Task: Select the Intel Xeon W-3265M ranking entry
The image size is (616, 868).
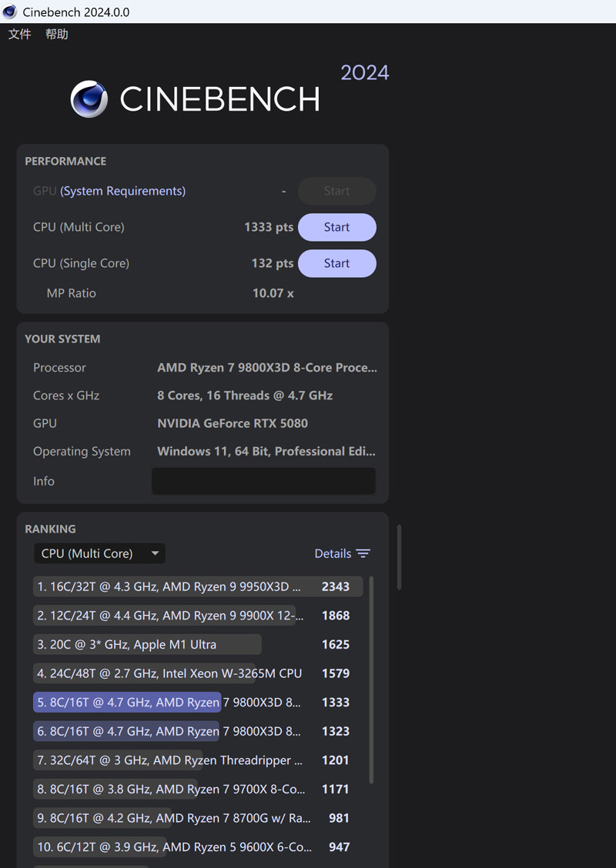Action: pos(169,673)
